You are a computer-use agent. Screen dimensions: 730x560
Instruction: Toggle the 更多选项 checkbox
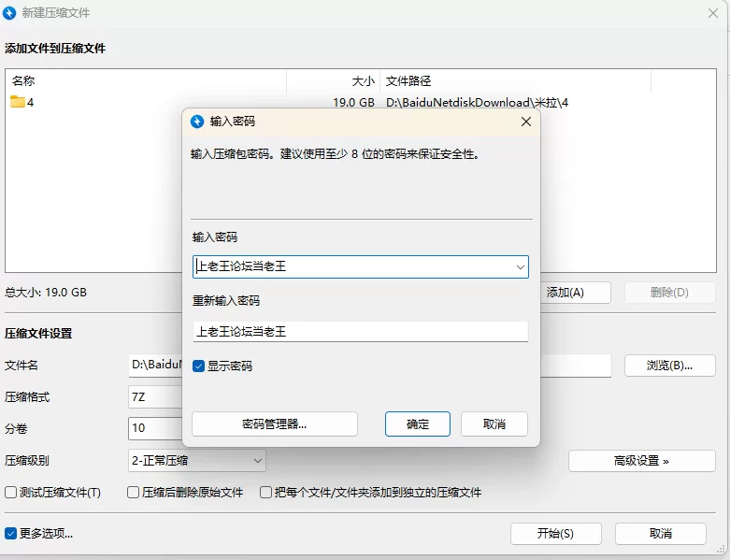[11, 534]
